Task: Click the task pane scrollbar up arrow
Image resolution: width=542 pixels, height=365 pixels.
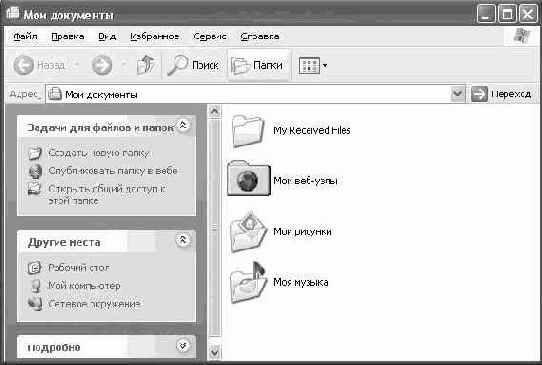Action: pos(215,111)
